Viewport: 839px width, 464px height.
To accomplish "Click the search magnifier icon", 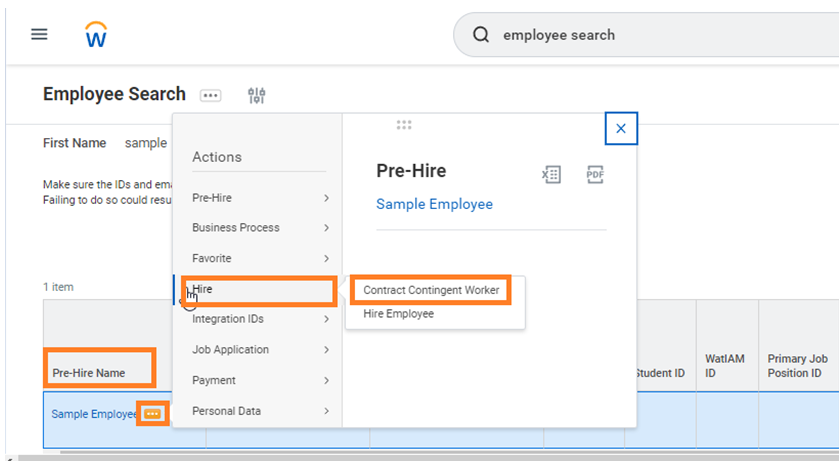I will pos(481,35).
